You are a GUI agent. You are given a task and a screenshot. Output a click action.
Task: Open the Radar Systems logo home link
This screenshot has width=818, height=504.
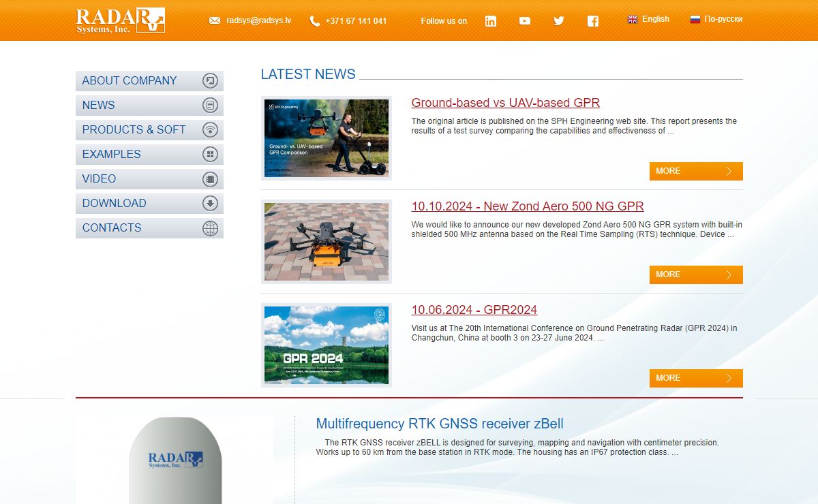pos(121,20)
